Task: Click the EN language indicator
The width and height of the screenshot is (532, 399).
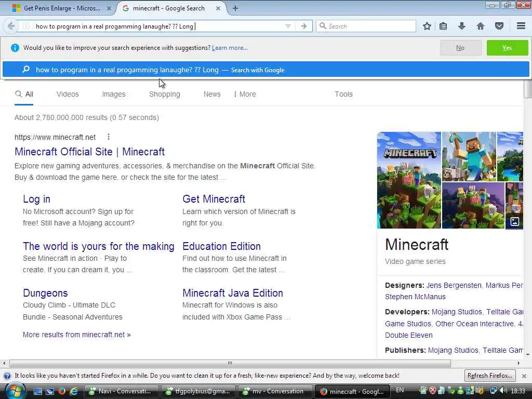Action: [400, 391]
